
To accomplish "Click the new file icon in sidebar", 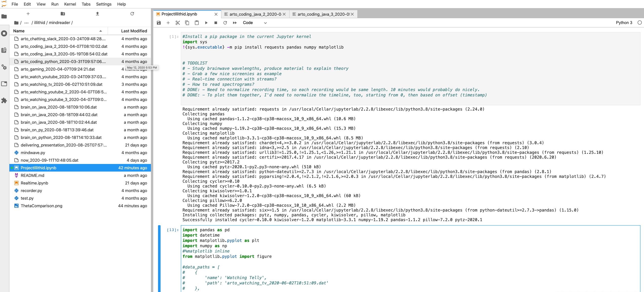I will point(28,13).
